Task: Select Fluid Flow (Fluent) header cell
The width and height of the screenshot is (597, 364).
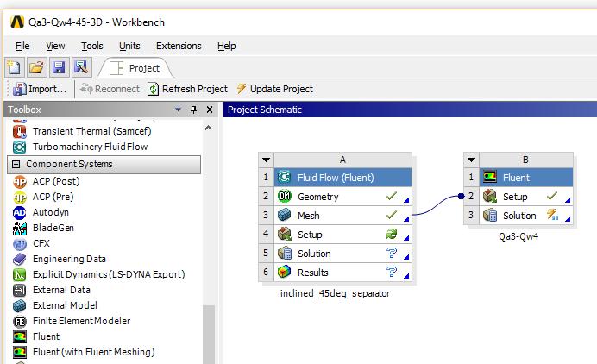Action: click(x=342, y=178)
